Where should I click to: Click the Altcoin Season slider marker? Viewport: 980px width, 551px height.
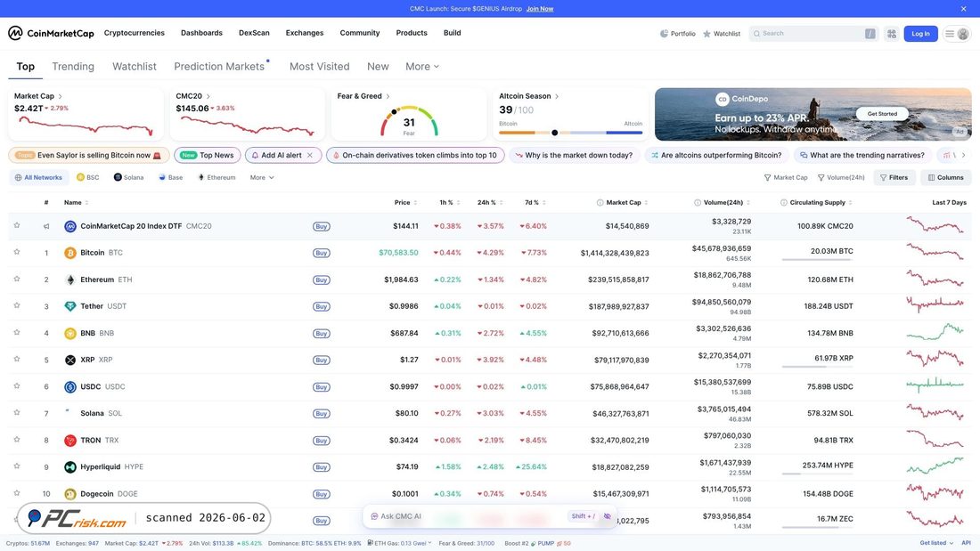tap(554, 133)
